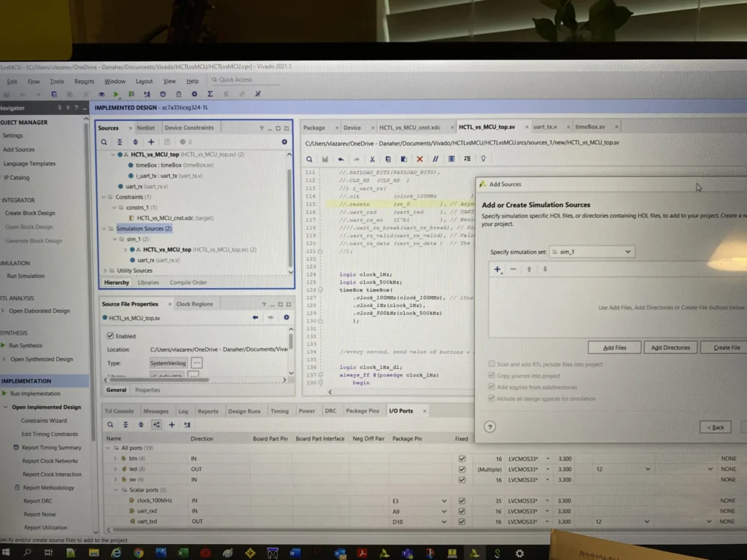The height and width of the screenshot is (560, 747).
Task: Expand Utility Sources tree node
Action: pyautogui.click(x=105, y=271)
